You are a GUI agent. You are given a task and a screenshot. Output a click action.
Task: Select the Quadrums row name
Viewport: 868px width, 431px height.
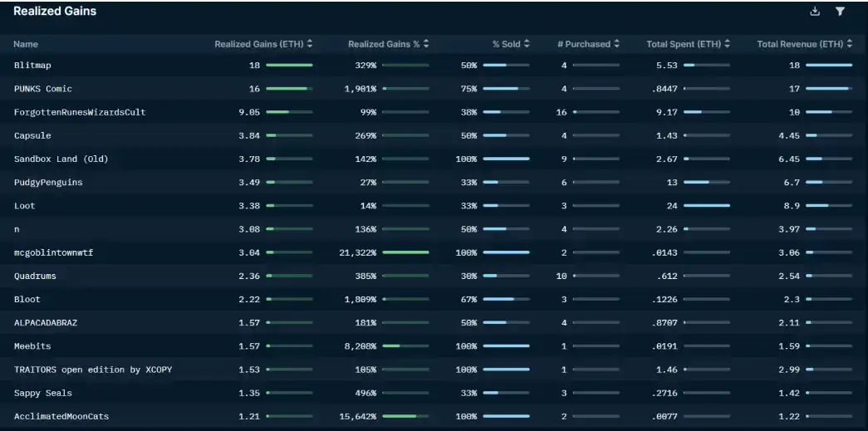click(x=35, y=276)
